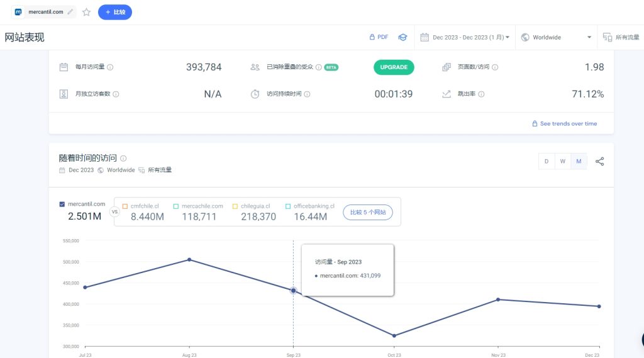Click the mercantil.com site favicon
644x358 pixels.
(18, 12)
